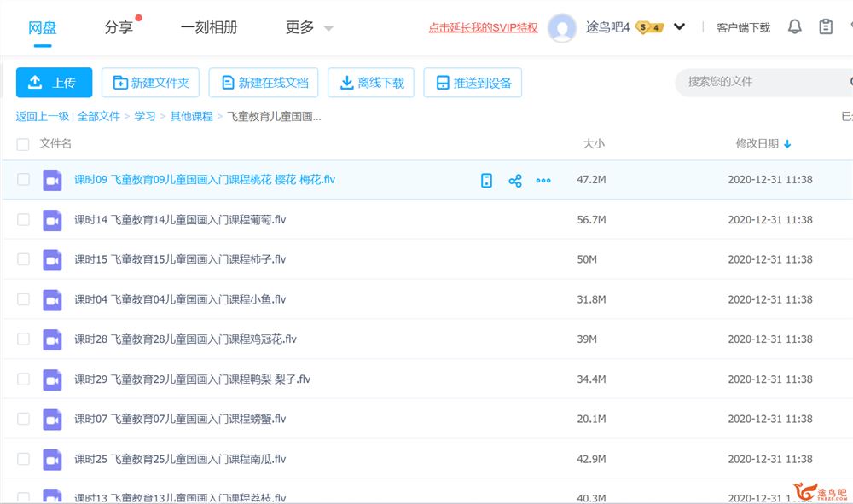This screenshot has height=504, width=853.
Task: Click the 点击延长我的SVIP特权 link
Action: coord(483,27)
